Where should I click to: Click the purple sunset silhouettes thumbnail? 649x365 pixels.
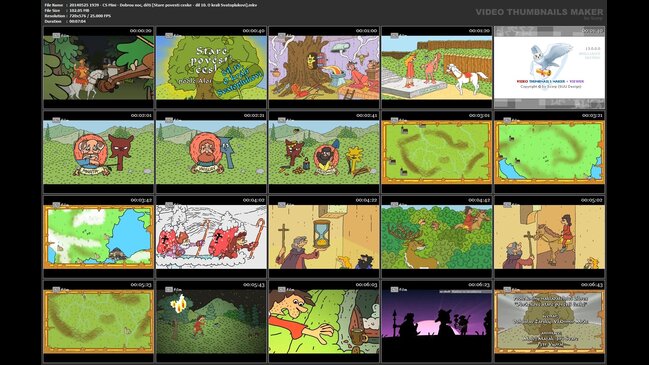(437, 322)
